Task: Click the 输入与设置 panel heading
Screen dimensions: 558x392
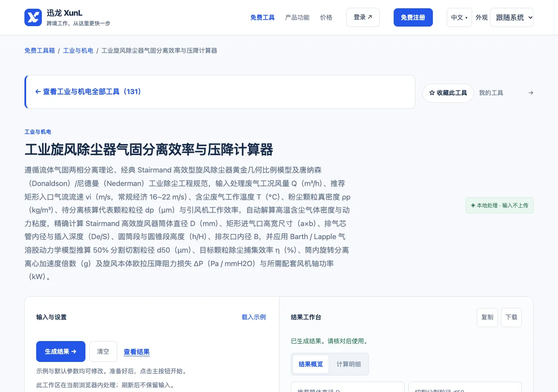Action: [51, 317]
